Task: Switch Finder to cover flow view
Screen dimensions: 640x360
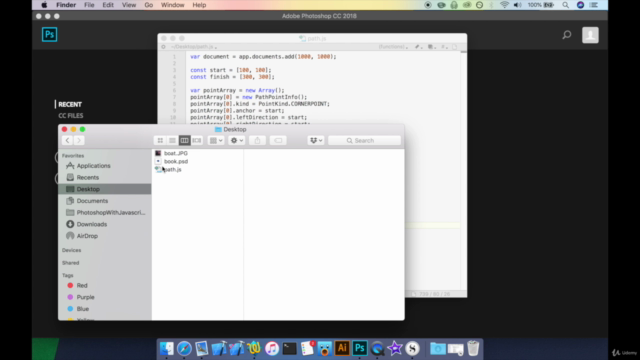Action: pyautogui.click(x=197, y=140)
